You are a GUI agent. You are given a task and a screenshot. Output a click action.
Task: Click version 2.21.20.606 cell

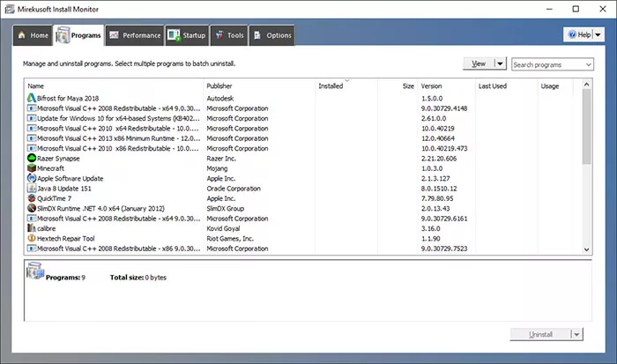point(439,159)
